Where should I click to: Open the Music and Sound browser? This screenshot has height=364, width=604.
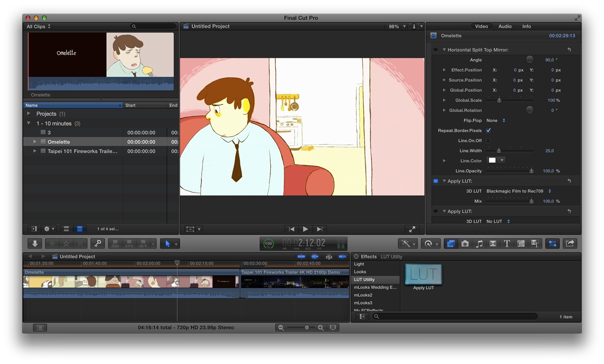point(479,243)
